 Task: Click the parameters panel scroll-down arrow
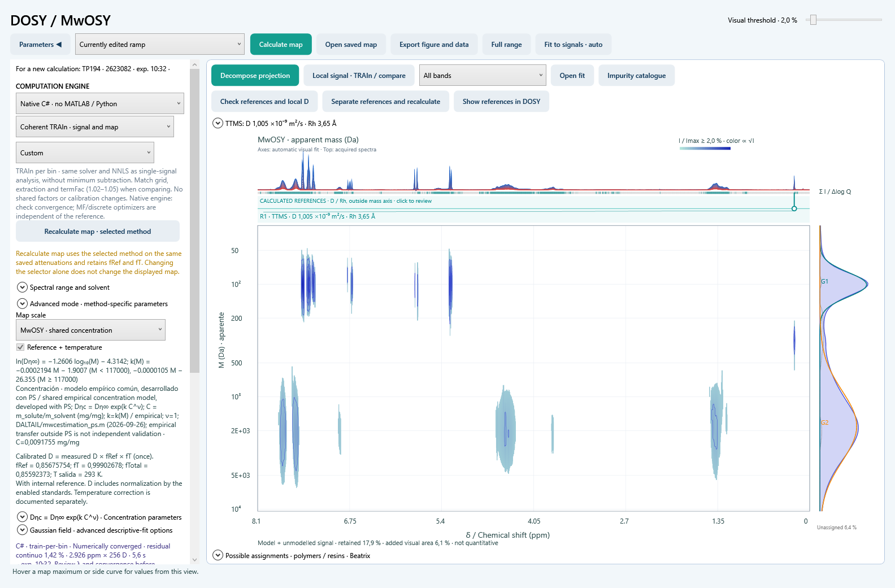point(195,560)
